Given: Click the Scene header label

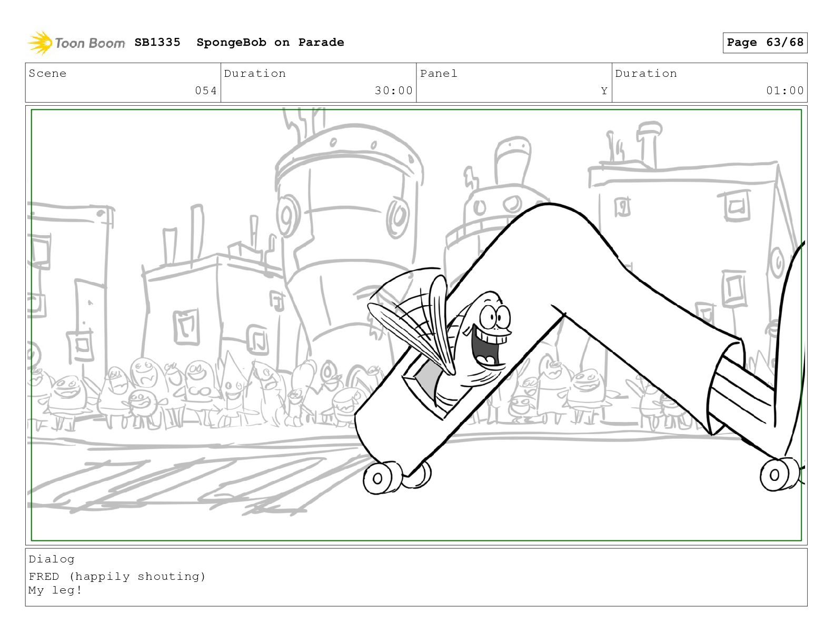Looking at the screenshot, I should pos(47,73).
